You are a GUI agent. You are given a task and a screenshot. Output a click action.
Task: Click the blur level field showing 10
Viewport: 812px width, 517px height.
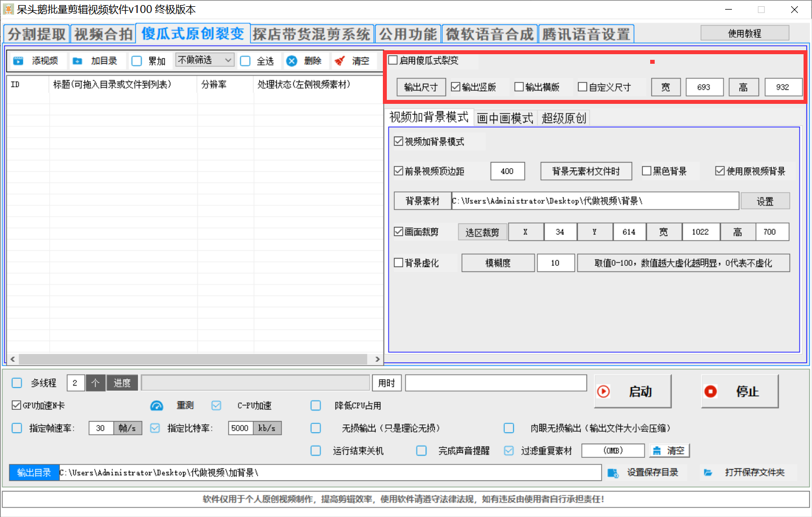(556, 263)
